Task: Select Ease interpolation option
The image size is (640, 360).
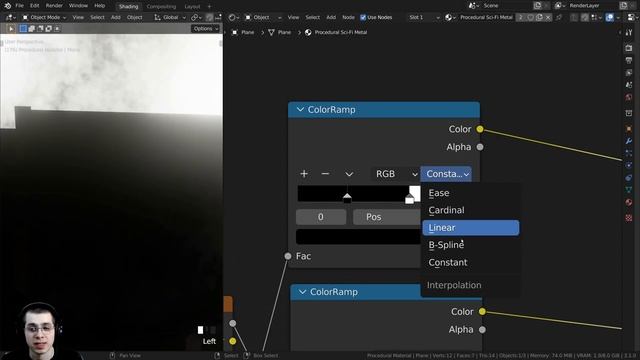Action: 471,193
